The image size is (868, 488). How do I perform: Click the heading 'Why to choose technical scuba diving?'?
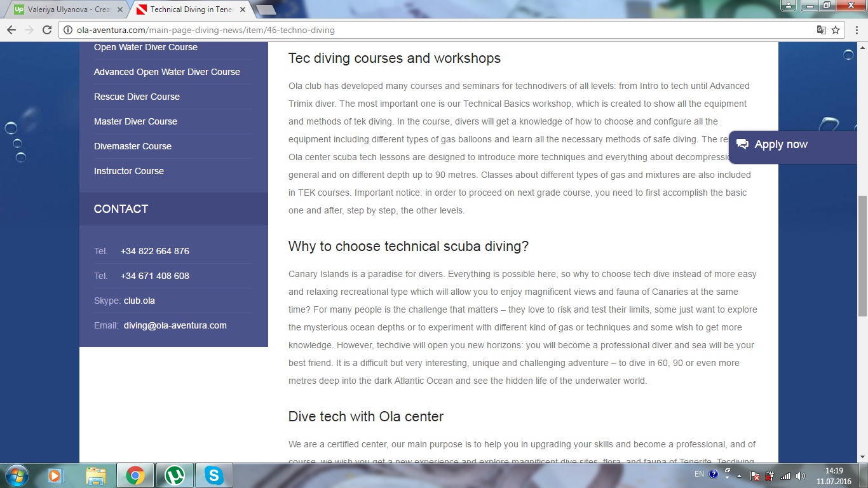[x=409, y=247]
